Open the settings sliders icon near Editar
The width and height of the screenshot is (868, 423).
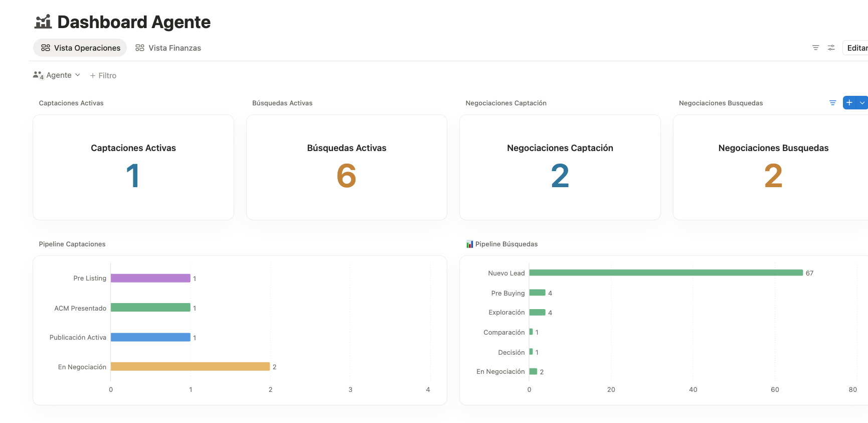pos(831,48)
